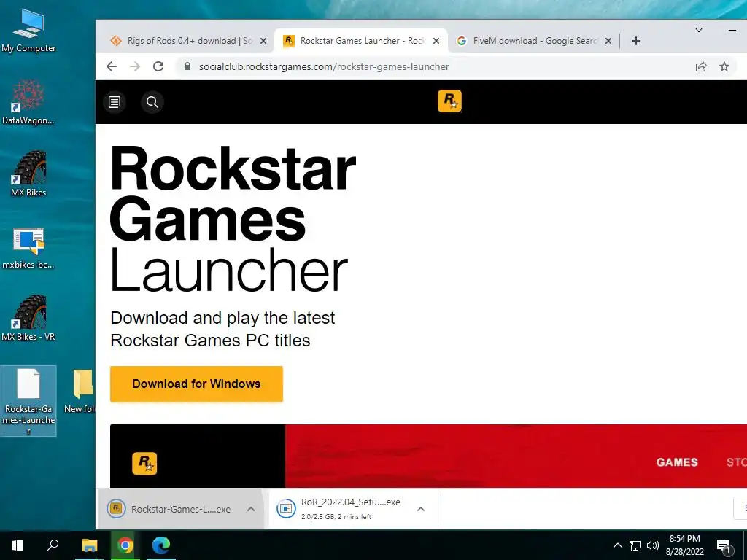View site security lock info
747x560 pixels.
click(x=187, y=66)
